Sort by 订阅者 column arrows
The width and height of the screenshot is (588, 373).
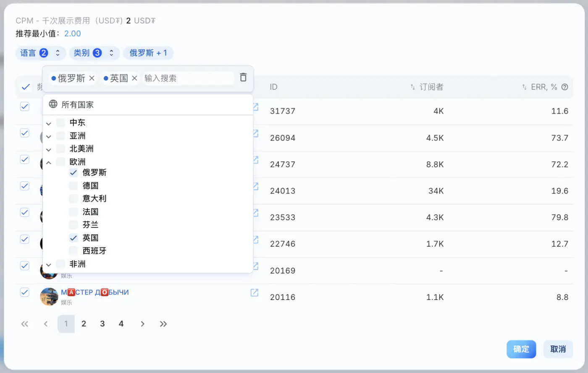click(413, 87)
